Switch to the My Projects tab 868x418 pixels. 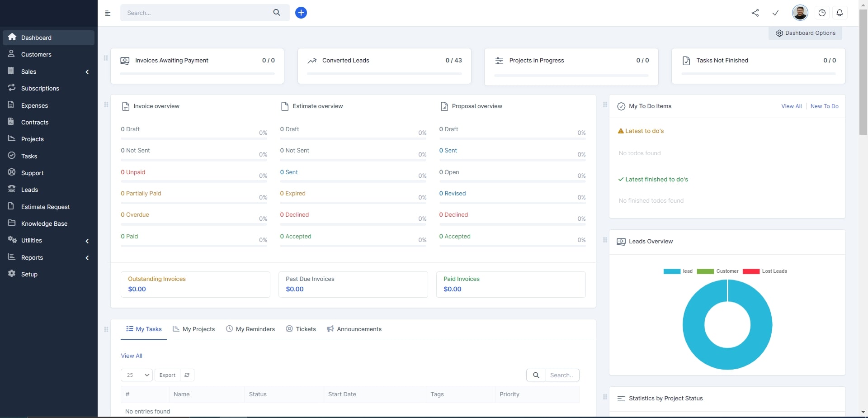[194, 329]
